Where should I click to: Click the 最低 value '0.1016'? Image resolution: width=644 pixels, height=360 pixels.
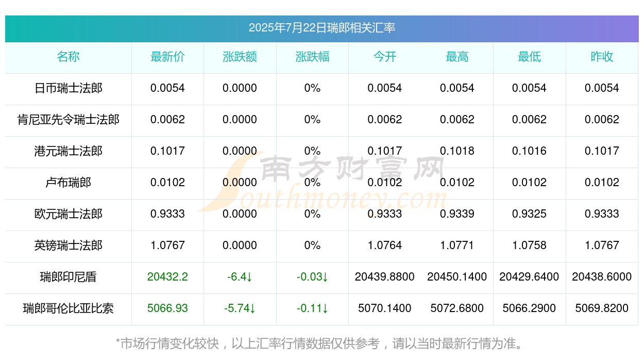(x=530, y=151)
